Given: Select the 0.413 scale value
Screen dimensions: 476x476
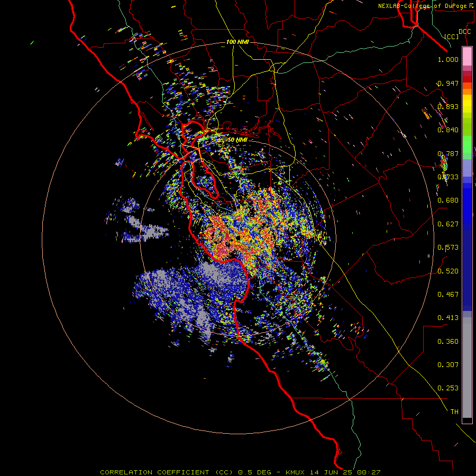Looking at the screenshot, I should (448, 318).
